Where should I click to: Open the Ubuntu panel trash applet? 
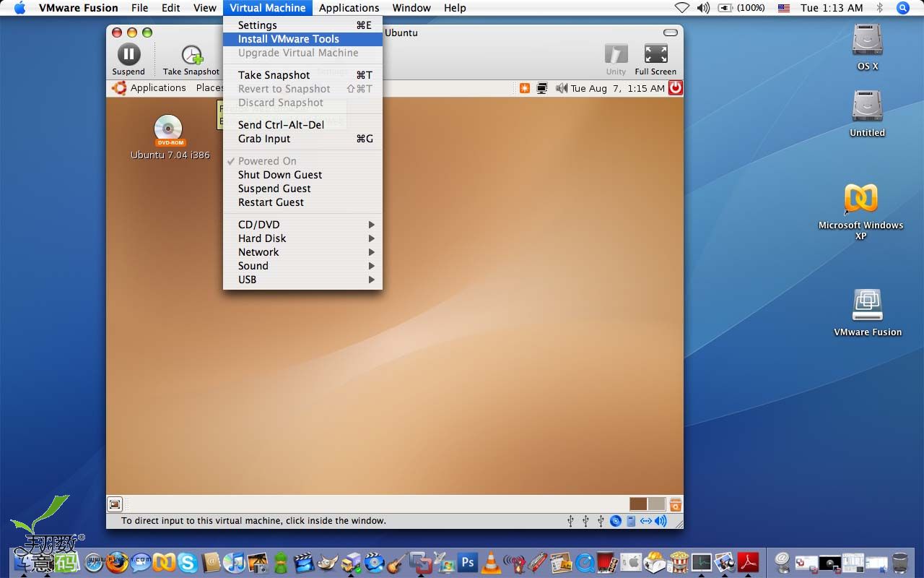[675, 504]
